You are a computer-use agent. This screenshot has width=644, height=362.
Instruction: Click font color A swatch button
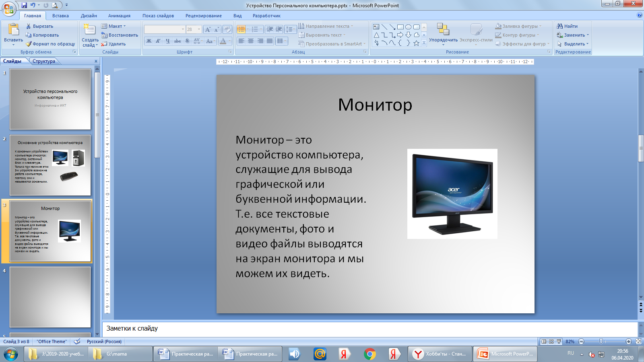(x=223, y=41)
